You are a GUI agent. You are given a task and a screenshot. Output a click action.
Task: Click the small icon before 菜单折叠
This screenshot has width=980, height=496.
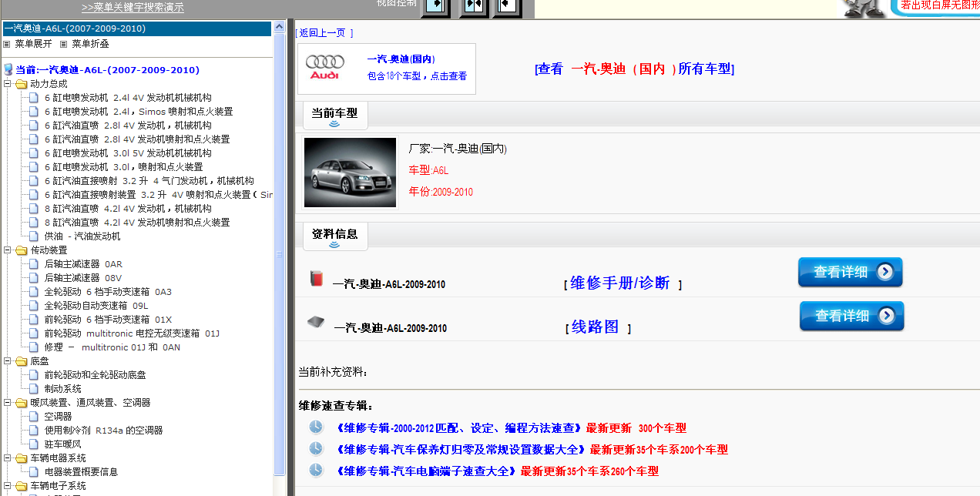pyautogui.click(x=64, y=44)
